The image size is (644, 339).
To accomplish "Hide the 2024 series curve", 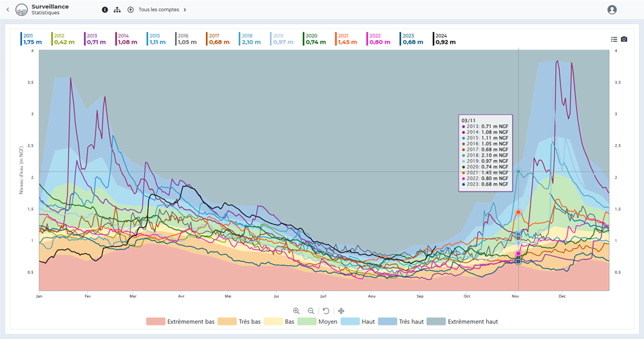I will click(445, 39).
